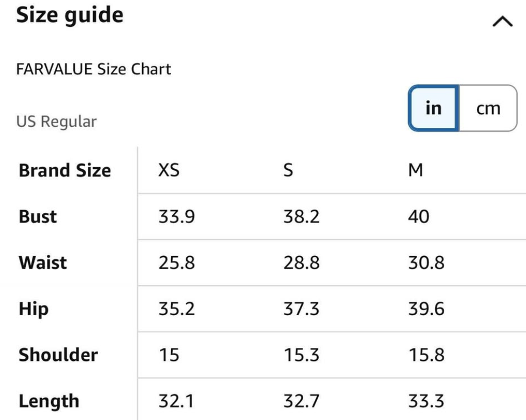This screenshot has height=420, width=526.
Task: Click M length value 33.3
Action: [x=426, y=401]
